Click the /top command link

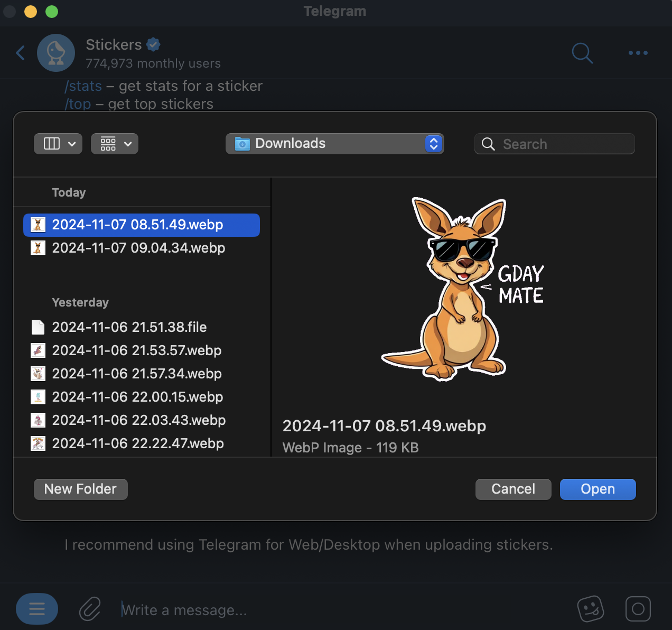pyautogui.click(x=78, y=104)
